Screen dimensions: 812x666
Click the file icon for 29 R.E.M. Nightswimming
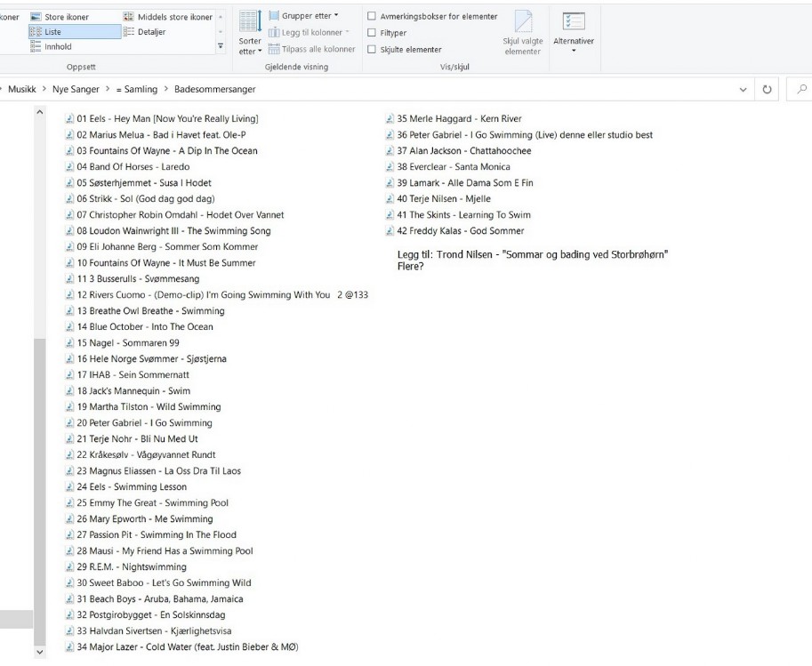[69, 567]
